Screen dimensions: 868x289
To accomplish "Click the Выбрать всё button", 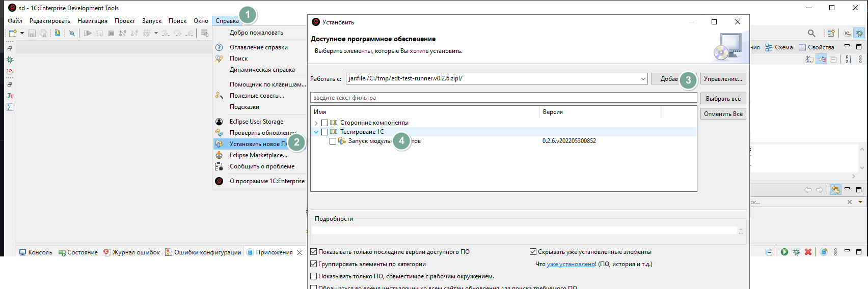I will pos(723,99).
